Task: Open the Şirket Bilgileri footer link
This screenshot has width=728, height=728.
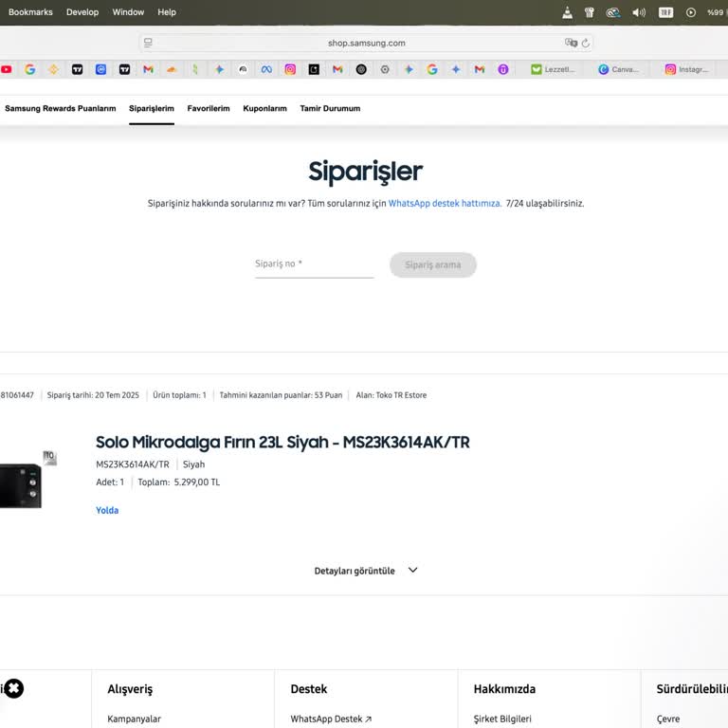Action: click(502, 719)
